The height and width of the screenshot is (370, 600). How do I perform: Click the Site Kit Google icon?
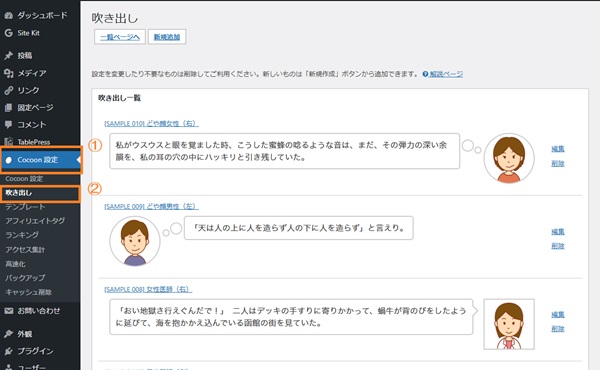pos(8,33)
